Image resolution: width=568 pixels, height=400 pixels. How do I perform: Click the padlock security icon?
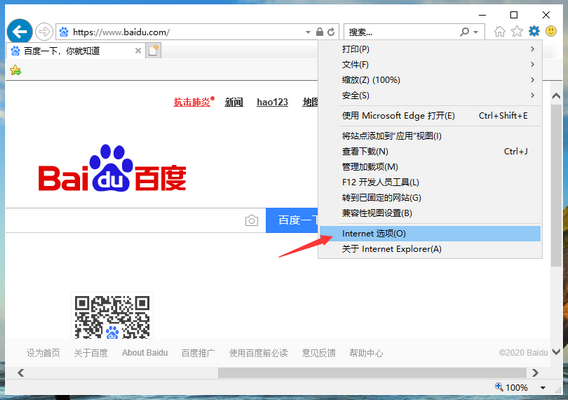tap(319, 32)
